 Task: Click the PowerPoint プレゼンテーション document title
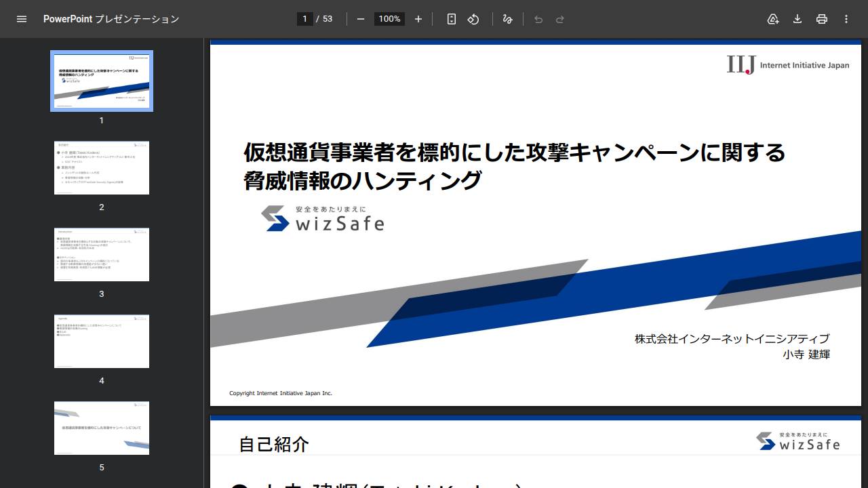[x=111, y=19]
